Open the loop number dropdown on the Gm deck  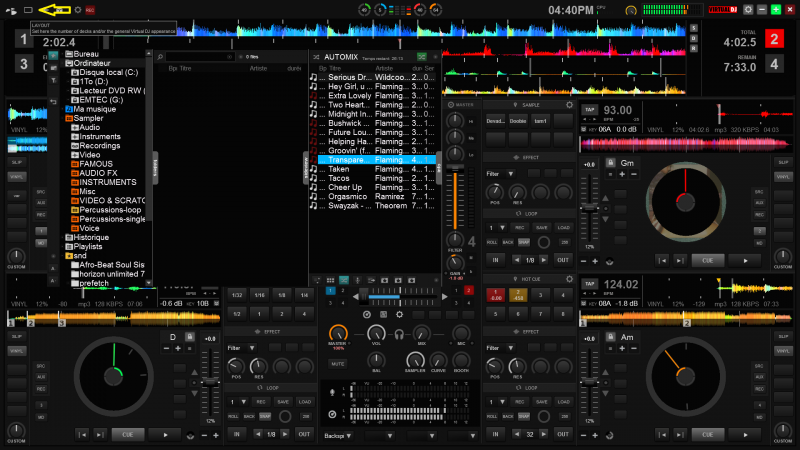[x=496, y=228]
